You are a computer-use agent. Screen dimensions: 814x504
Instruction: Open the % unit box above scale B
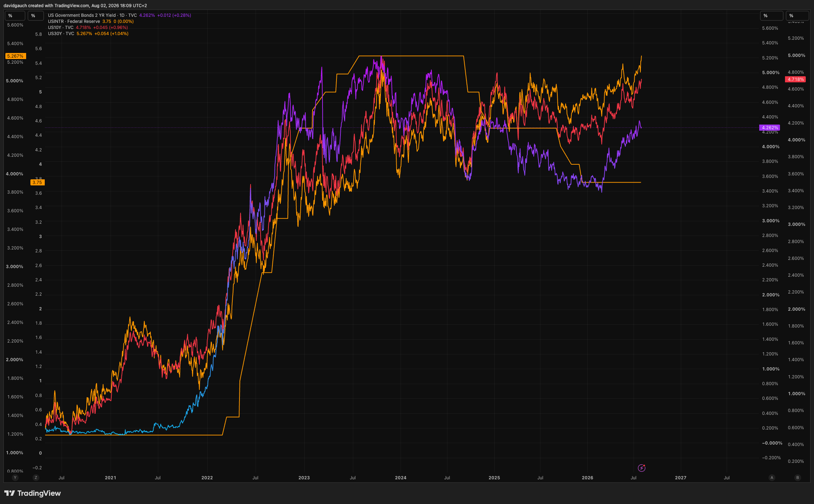click(x=797, y=16)
